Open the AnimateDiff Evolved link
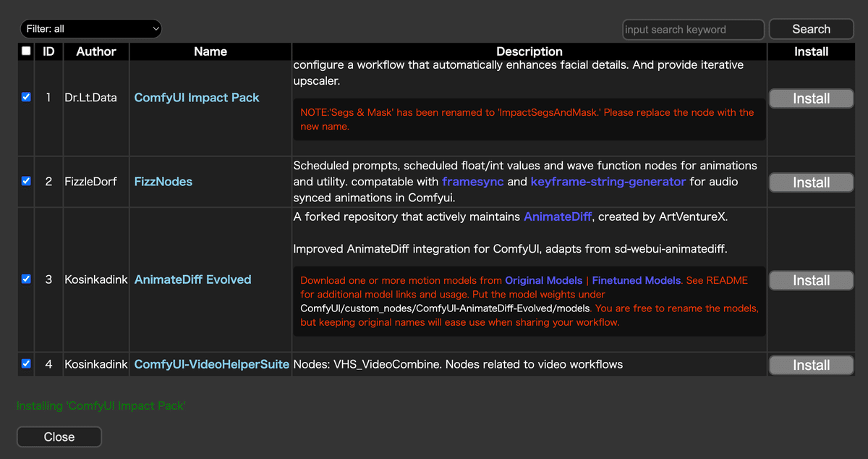The image size is (868, 459). [193, 279]
